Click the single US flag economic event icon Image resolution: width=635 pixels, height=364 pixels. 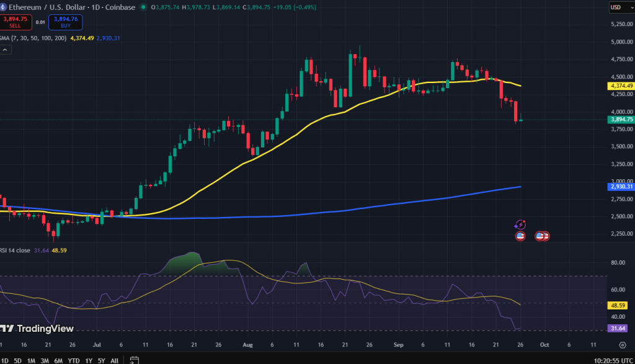point(520,236)
